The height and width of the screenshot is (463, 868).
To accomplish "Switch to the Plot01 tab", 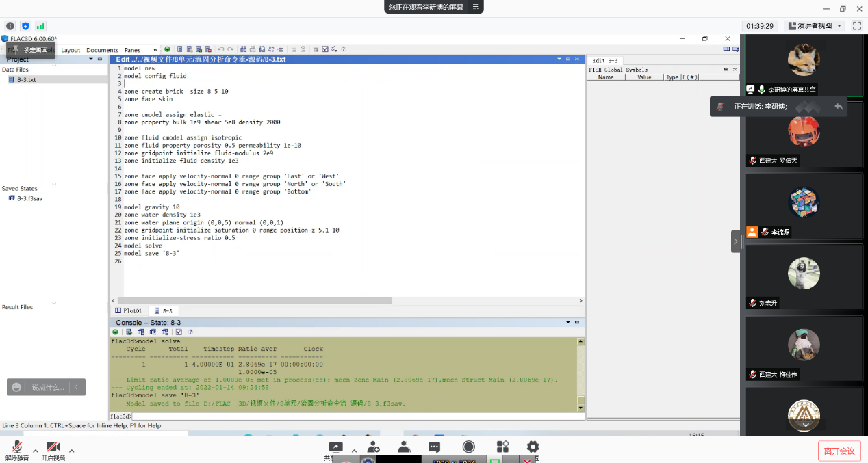I will [129, 310].
